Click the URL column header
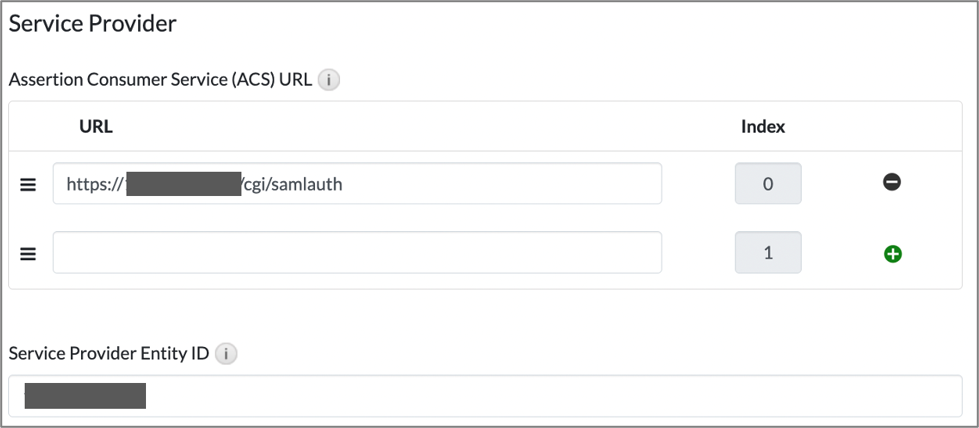 [x=96, y=127]
